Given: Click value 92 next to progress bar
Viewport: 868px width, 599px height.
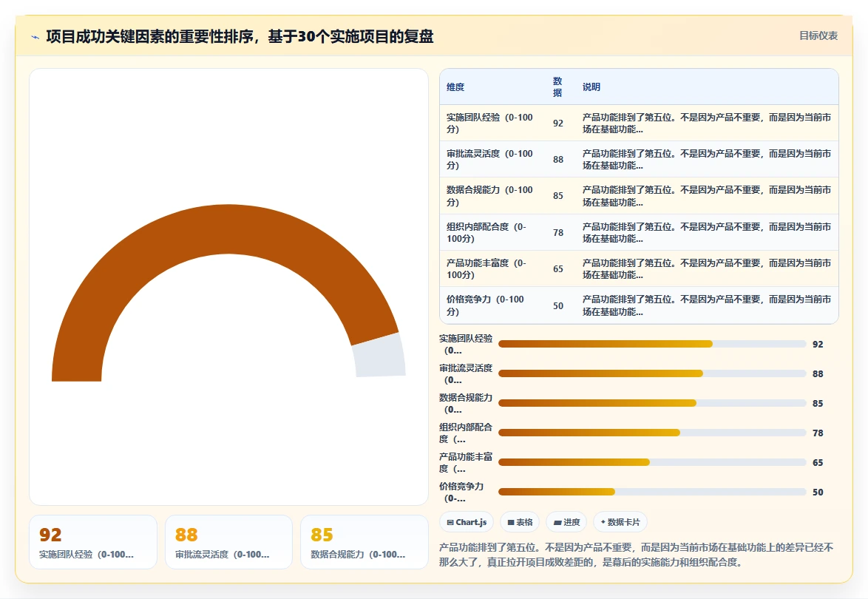Looking at the screenshot, I should pos(818,345).
